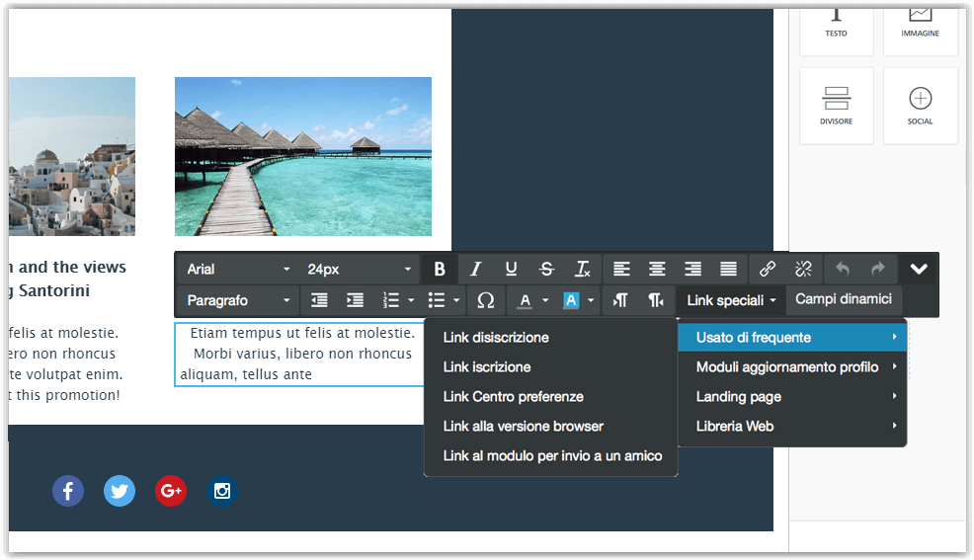The width and height of the screenshot is (974, 560).
Task: Select Link disiscrizione from the submenu
Action: pyautogui.click(x=496, y=338)
